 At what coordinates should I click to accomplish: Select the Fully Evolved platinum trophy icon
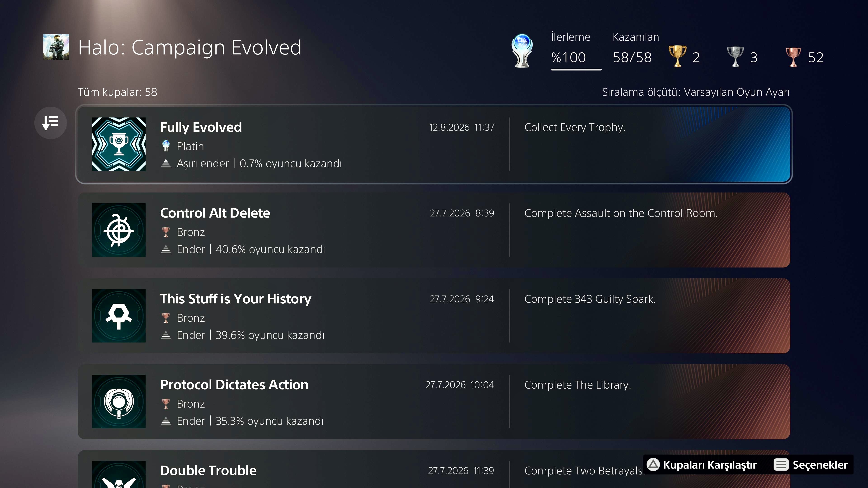pyautogui.click(x=119, y=144)
